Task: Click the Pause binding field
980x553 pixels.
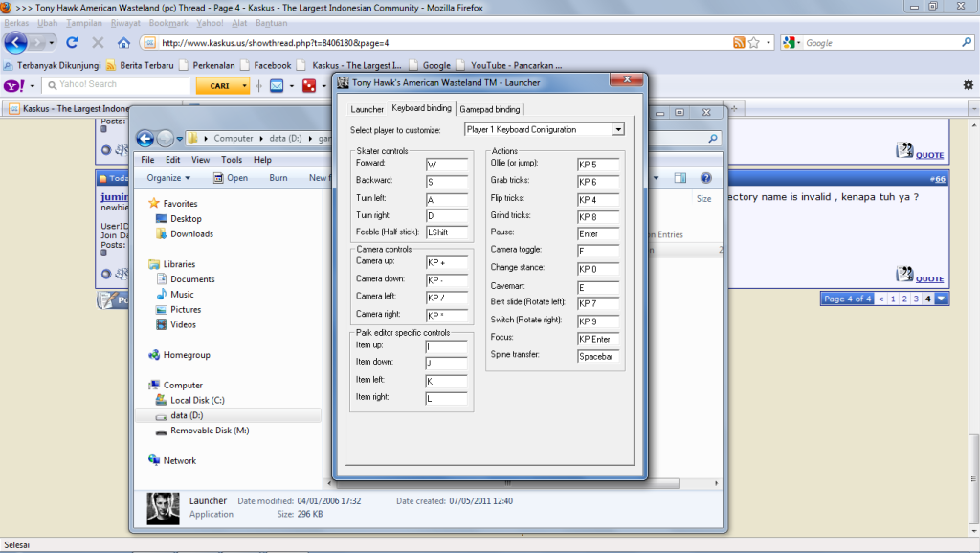Action: [x=598, y=233]
